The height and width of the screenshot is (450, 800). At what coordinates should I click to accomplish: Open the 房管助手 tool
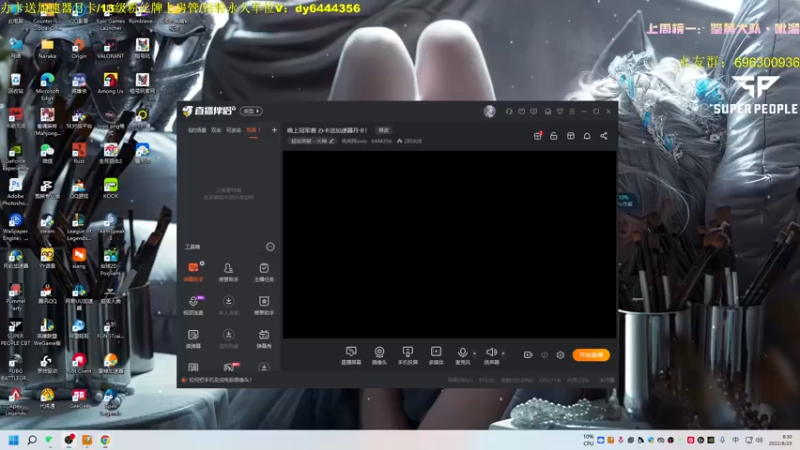(228, 272)
